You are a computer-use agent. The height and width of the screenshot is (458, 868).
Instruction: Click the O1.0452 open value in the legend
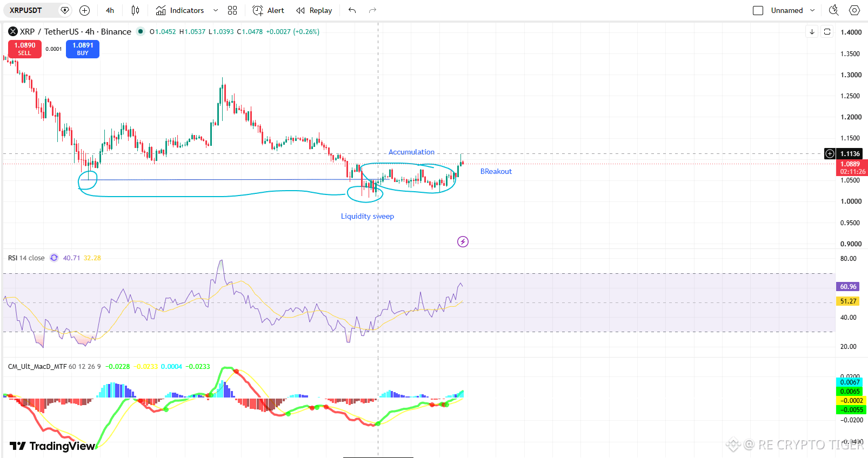(x=163, y=32)
